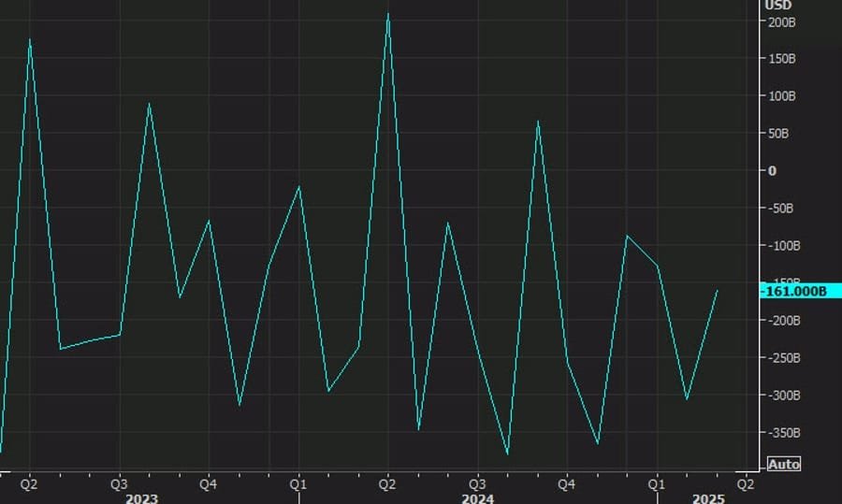
Task: Click the USD currency label above the axis
Action: coord(778,5)
